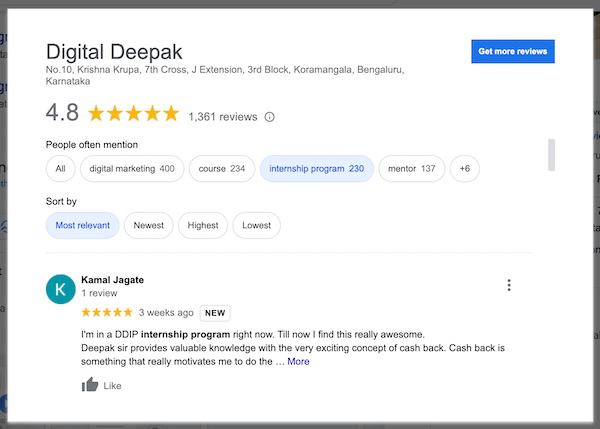The width and height of the screenshot is (600, 429).
Task: Expand review text with More link
Action: pyautogui.click(x=298, y=361)
